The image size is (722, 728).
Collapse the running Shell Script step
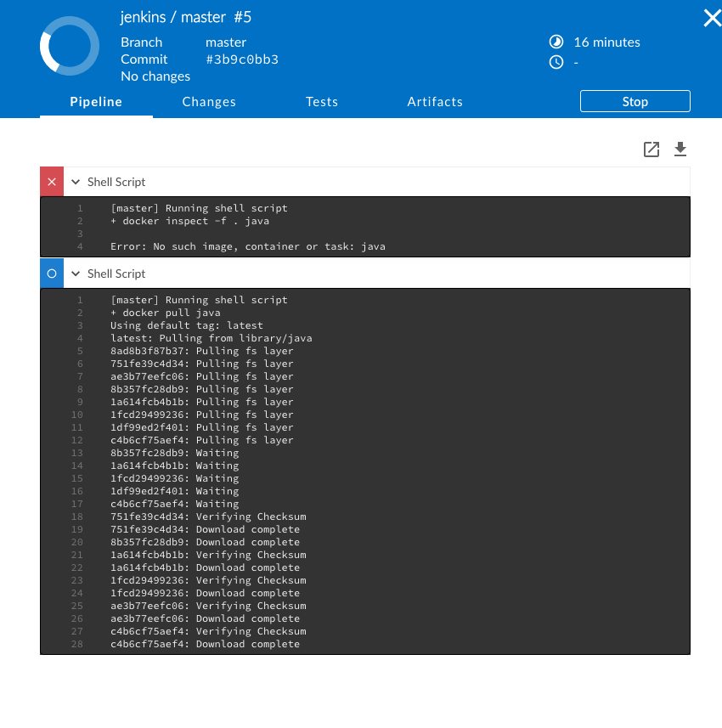pos(76,274)
